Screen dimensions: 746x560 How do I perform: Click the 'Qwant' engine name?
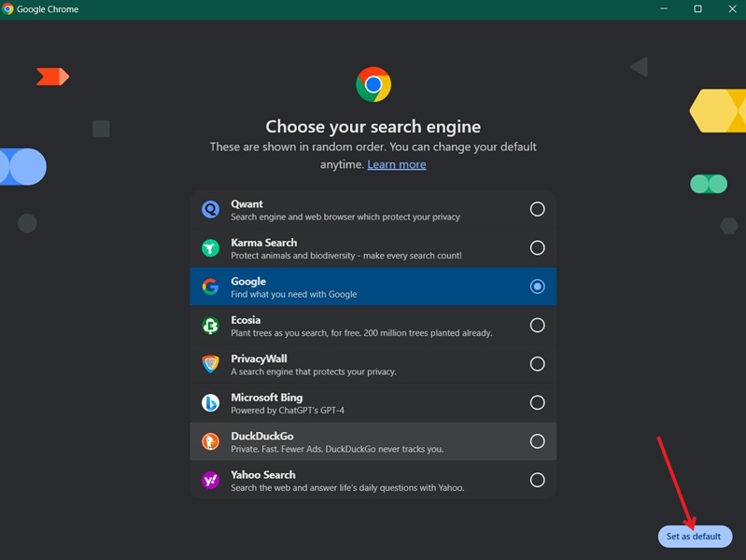246,204
